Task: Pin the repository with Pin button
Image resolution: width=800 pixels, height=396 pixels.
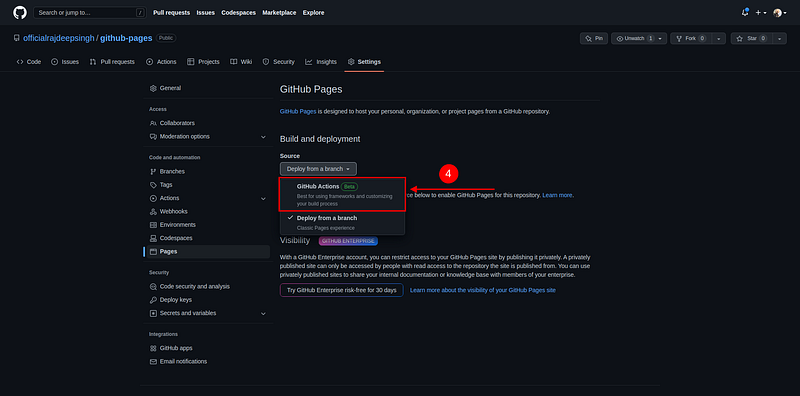Action: click(594, 38)
